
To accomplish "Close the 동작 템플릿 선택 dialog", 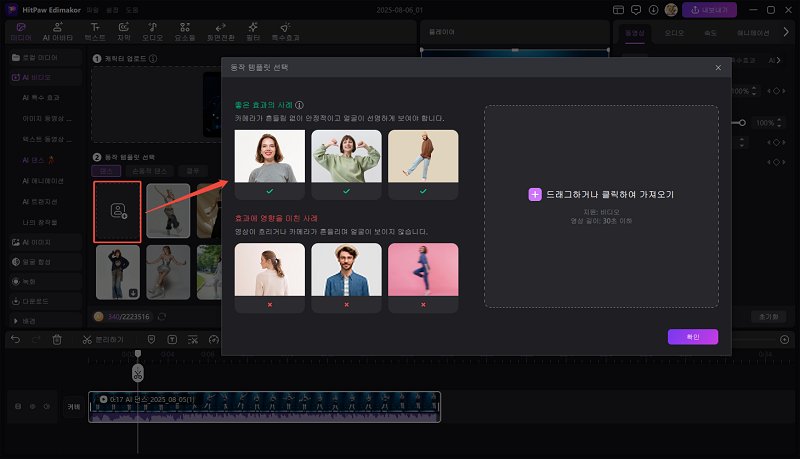I will click(x=718, y=67).
